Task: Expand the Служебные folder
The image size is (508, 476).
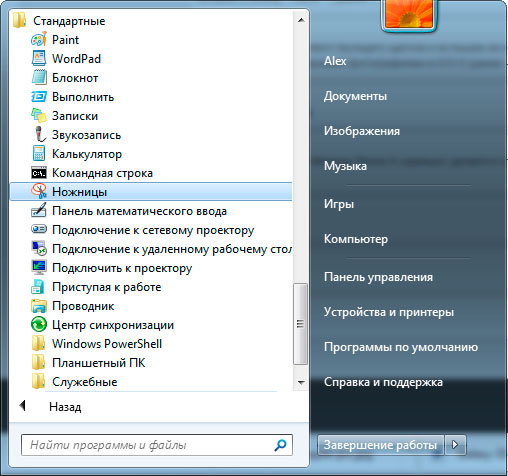Action: coord(85,382)
